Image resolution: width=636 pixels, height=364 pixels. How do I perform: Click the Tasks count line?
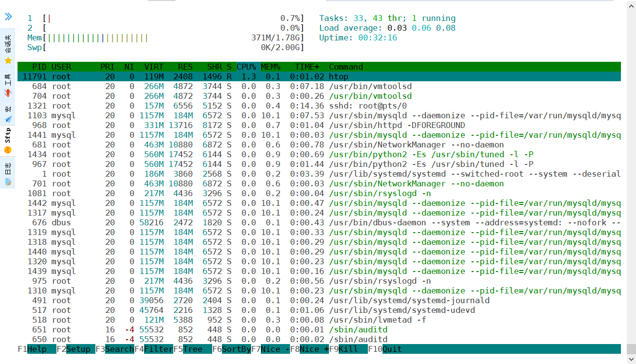click(387, 18)
